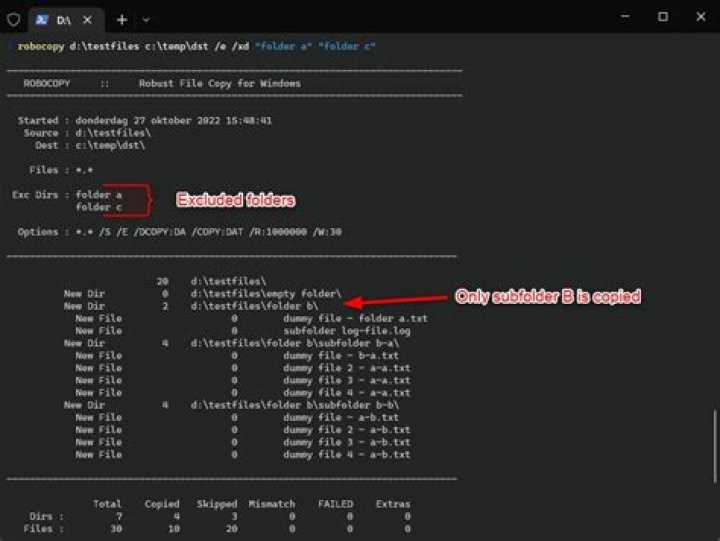The height and width of the screenshot is (541, 720).
Task: Click the Source path d:\testfiles\
Action: coord(113,133)
